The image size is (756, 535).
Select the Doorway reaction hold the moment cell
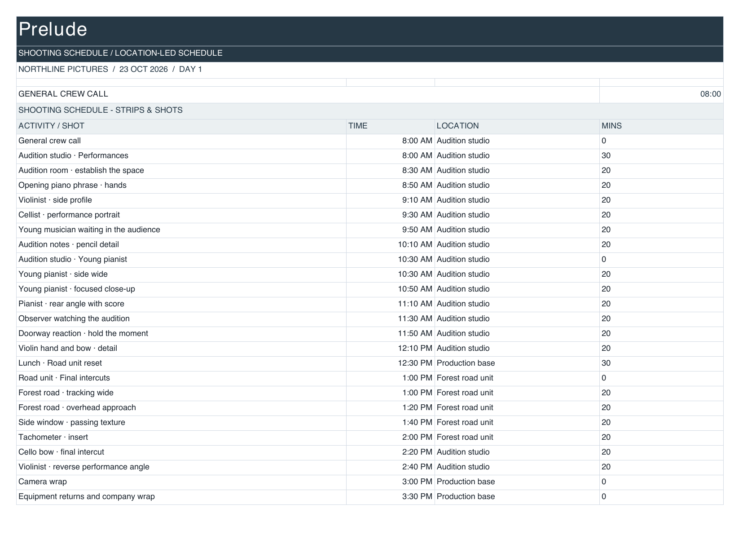coord(181,334)
